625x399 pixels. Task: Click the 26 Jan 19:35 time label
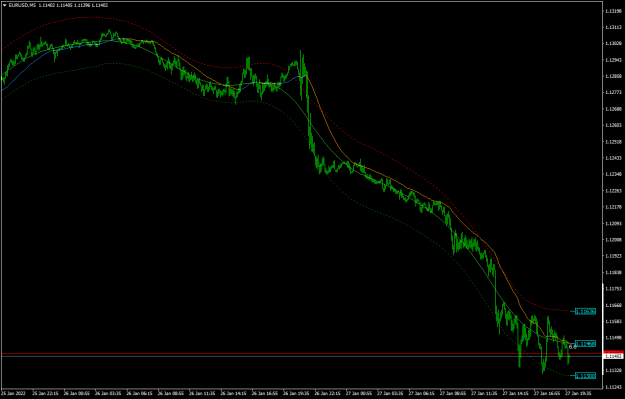296,393
